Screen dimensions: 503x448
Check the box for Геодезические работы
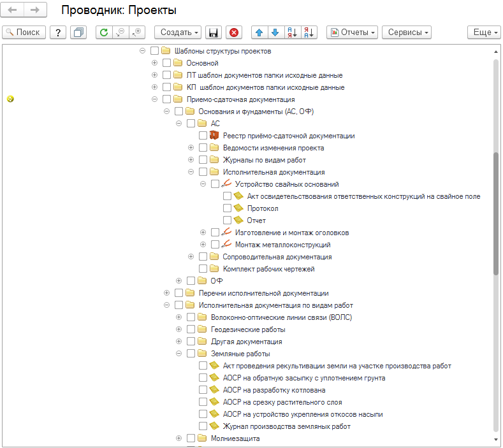pos(191,329)
